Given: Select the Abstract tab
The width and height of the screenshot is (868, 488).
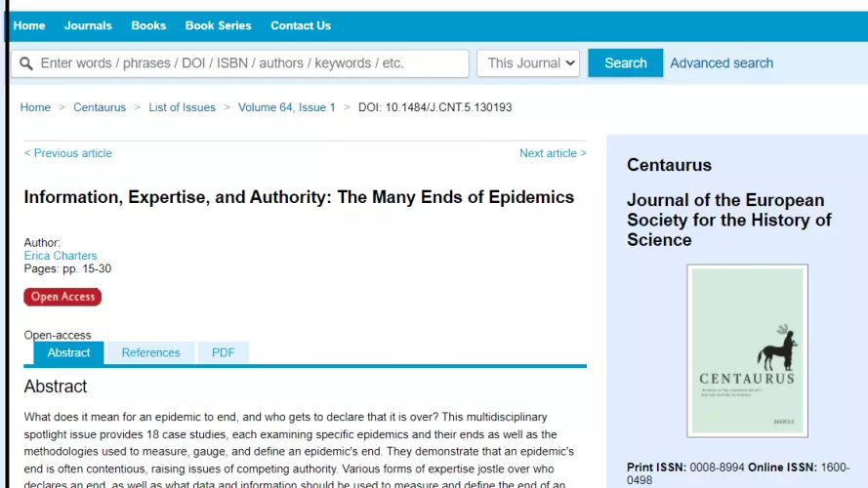Looking at the screenshot, I should [x=68, y=353].
